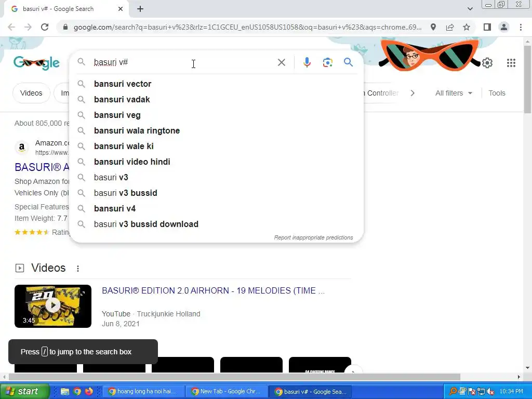
Task: Bookmark this page with the star icon
Action: click(x=467, y=27)
